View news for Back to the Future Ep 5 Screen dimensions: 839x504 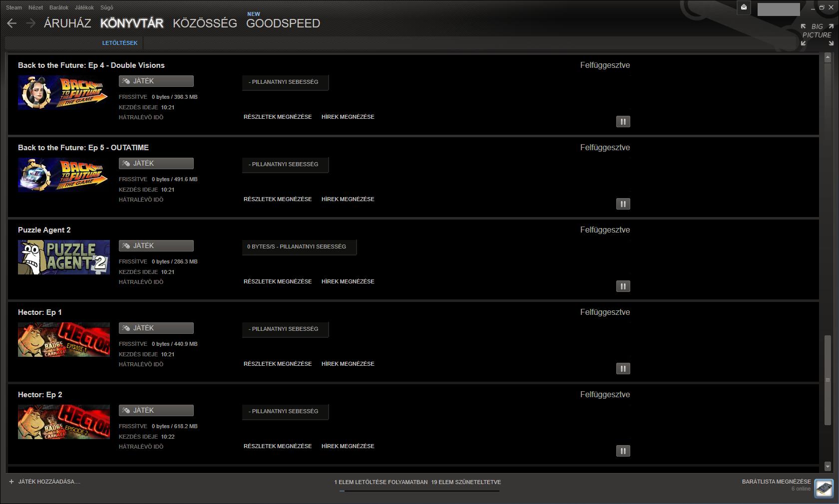348,199
